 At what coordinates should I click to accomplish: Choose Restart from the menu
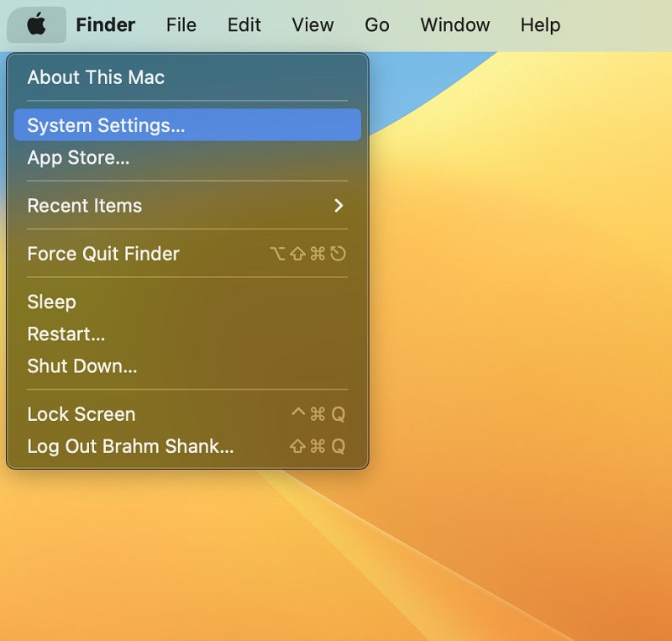pos(66,334)
